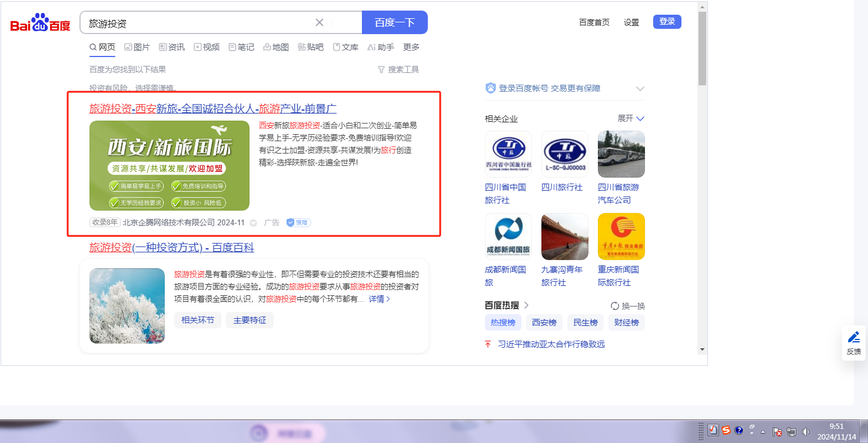Click 登录百度帐号 交易更有保障 prompt
The height and width of the screenshot is (443, 868).
[550, 88]
